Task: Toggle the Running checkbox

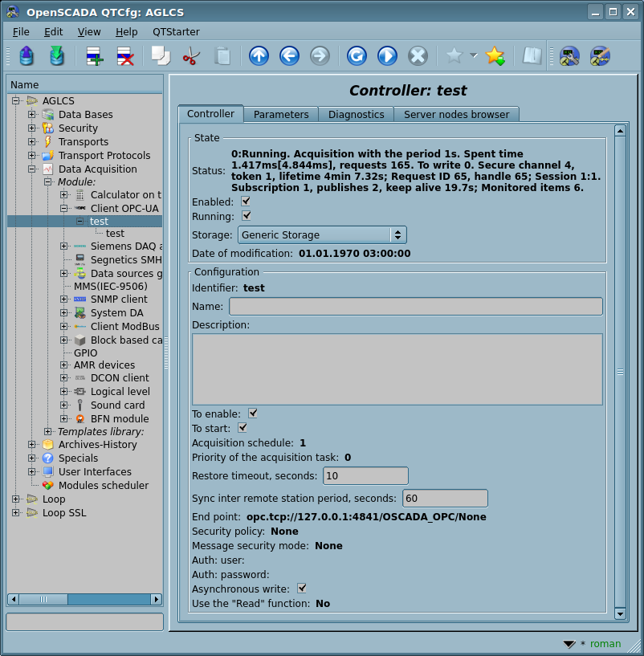Action: tap(246, 216)
